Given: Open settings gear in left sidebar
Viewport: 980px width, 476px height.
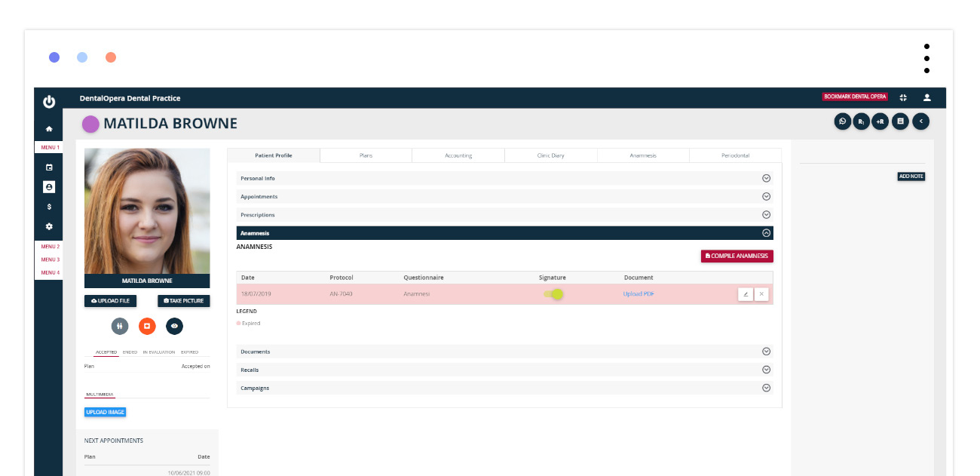Looking at the screenshot, I should point(49,226).
